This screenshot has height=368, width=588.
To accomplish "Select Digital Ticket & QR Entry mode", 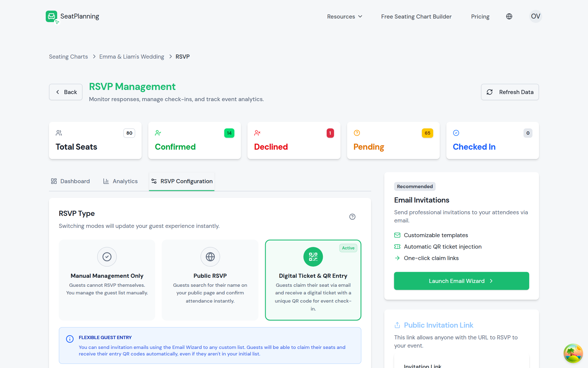I will coord(313,280).
